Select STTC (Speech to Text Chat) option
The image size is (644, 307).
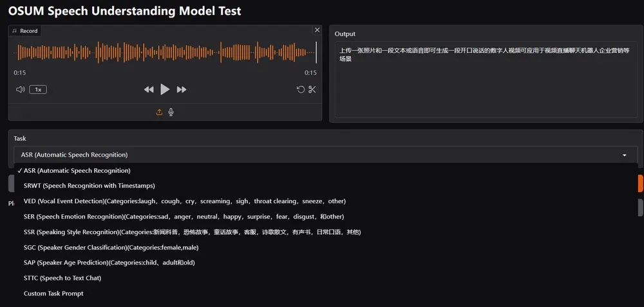(x=326, y=278)
